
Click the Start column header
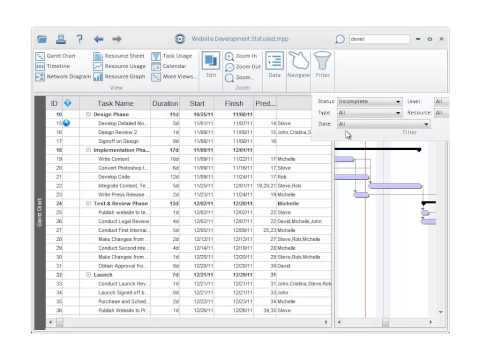coord(197,103)
